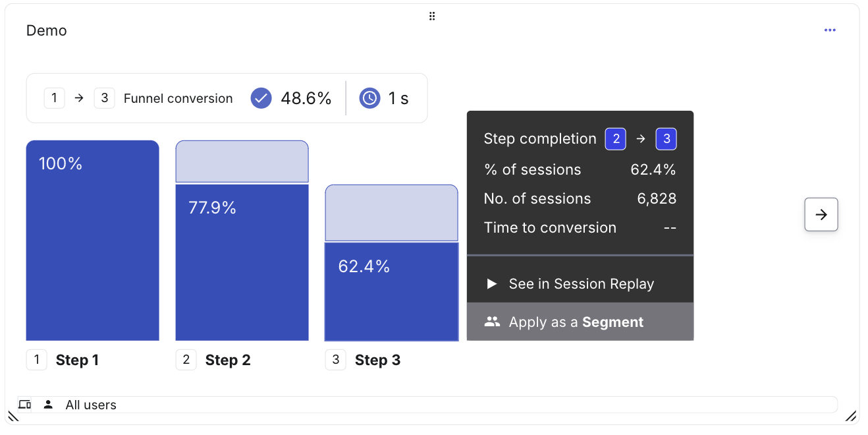Click the Step 3 drop-off light area
868x435 pixels.
point(392,213)
